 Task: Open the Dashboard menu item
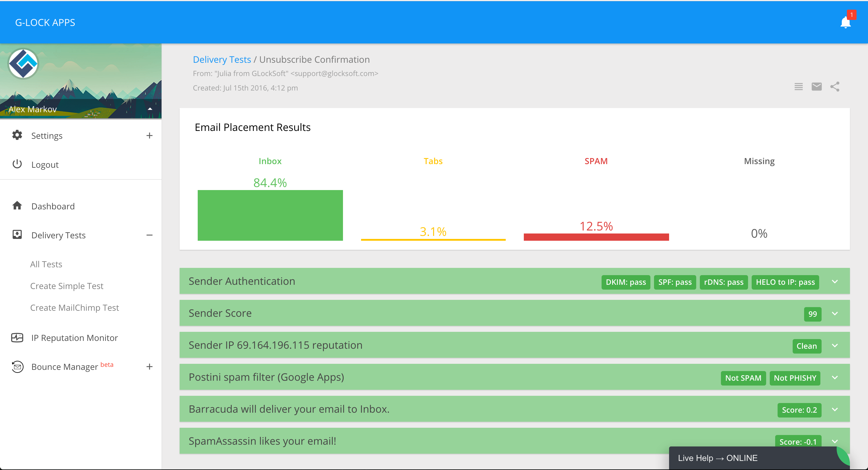(x=53, y=206)
